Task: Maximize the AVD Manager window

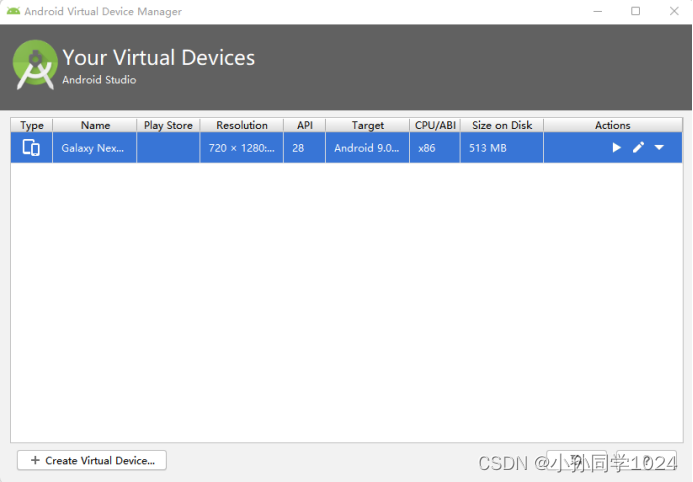Action: coord(636,11)
